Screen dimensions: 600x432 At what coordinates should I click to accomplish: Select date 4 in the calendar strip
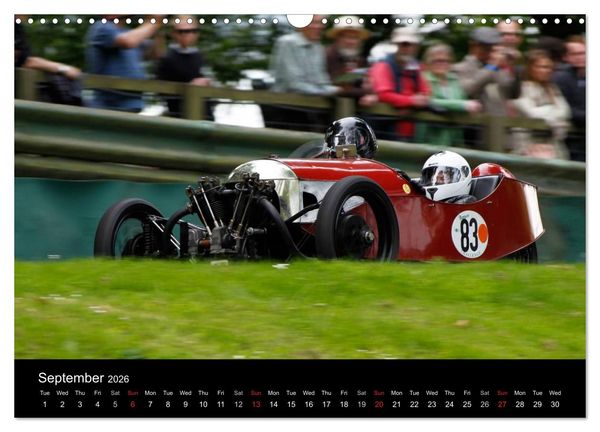98,404
